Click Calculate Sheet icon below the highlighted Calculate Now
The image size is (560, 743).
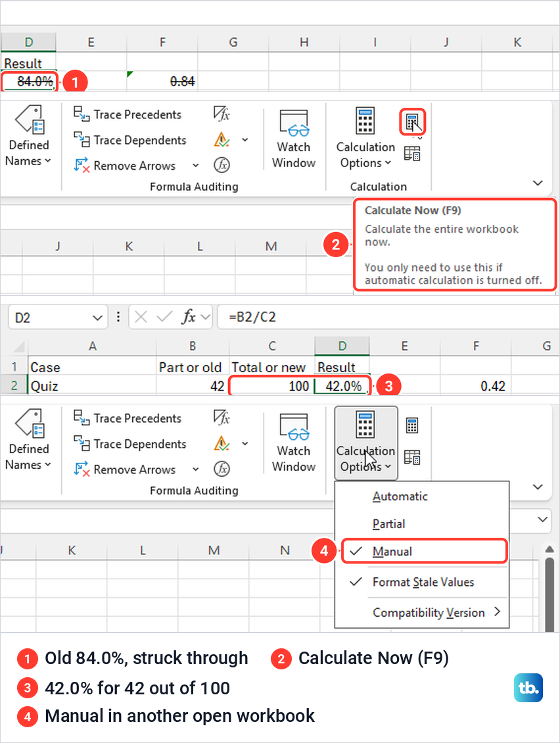pyautogui.click(x=411, y=153)
